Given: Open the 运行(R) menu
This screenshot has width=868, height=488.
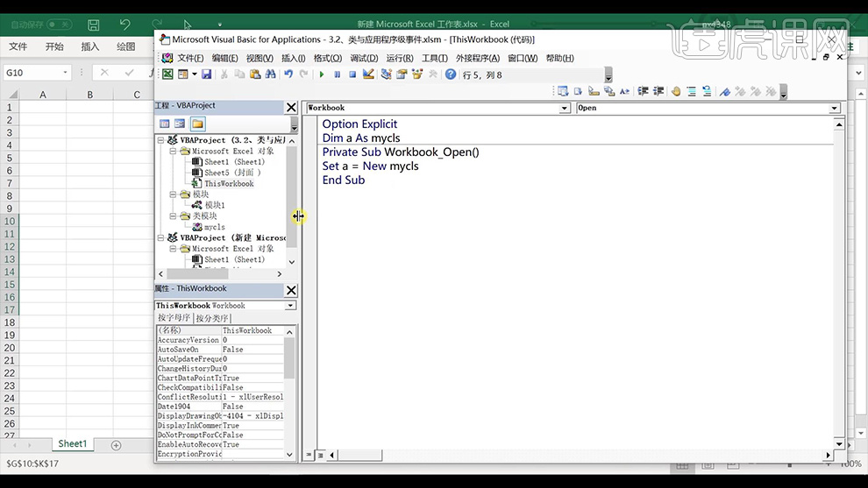Looking at the screenshot, I should coord(400,58).
